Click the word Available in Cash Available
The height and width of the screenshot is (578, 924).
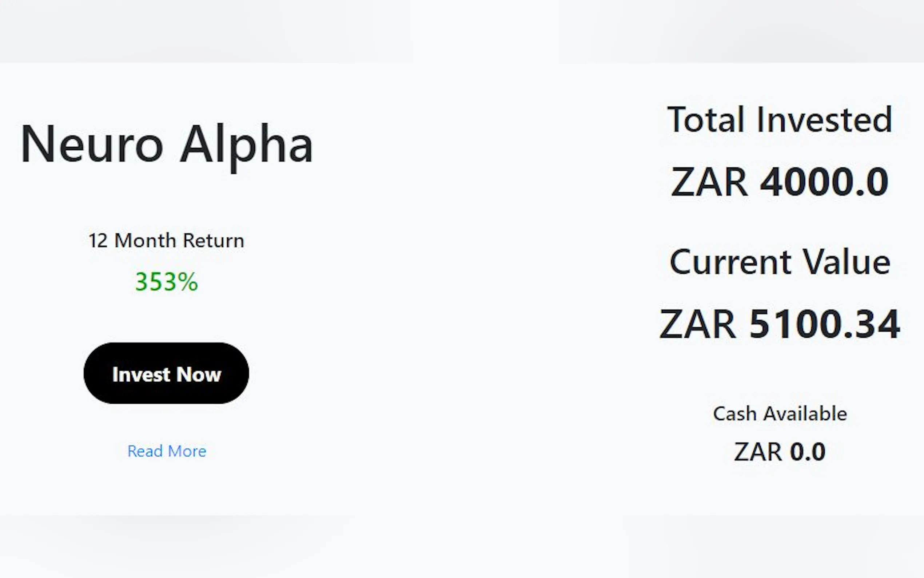[x=805, y=413]
